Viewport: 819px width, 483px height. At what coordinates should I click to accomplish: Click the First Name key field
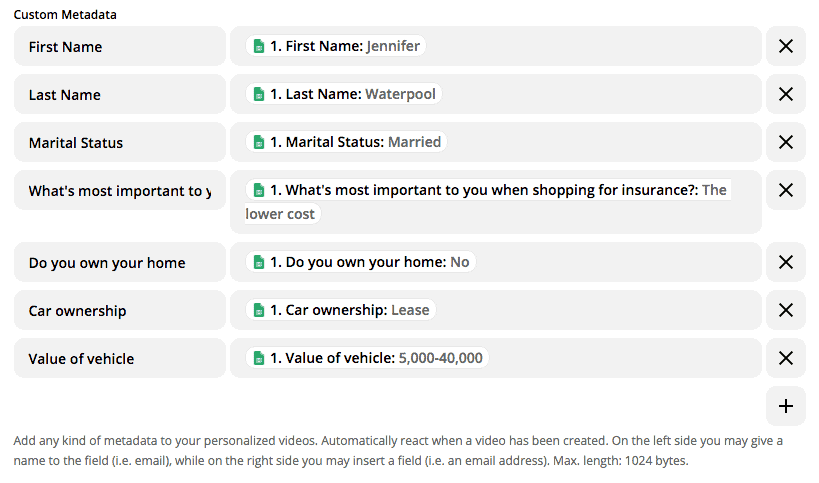pyautogui.click(x=120, y=46)
